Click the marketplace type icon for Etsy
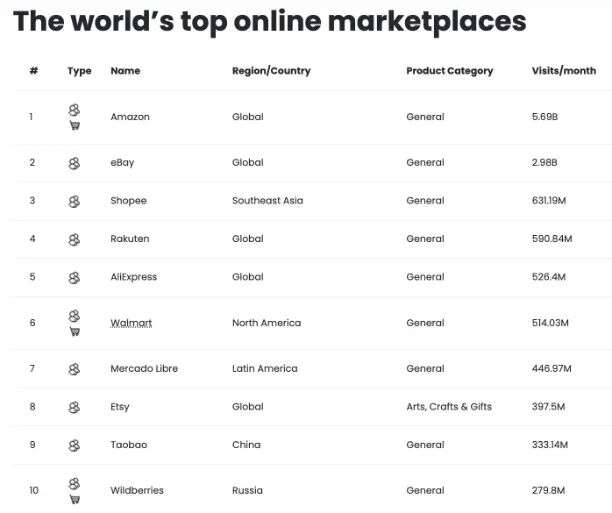The image size is (612, 513). [74, 407]
